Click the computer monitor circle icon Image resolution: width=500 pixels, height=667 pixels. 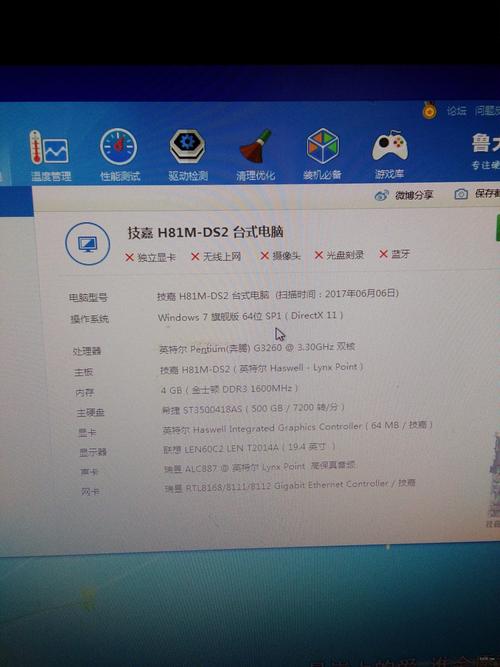click(88, 244)
